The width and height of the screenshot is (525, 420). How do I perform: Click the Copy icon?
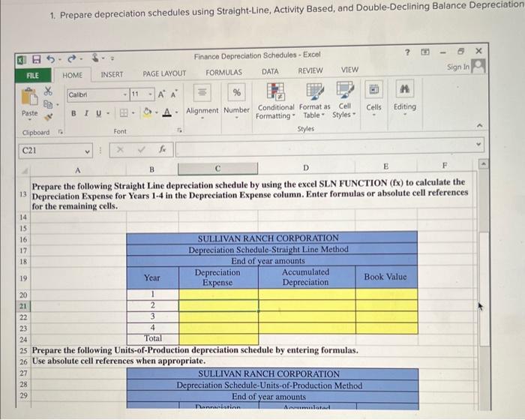[x=48, y=104]
